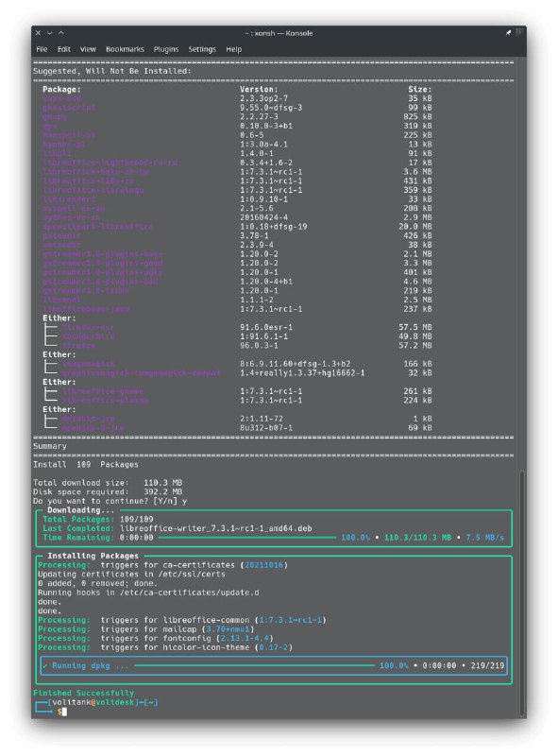Click the pin window on all desktops icon
The width and height of the screenshot is (558, 756).
(x=508, y=33)
